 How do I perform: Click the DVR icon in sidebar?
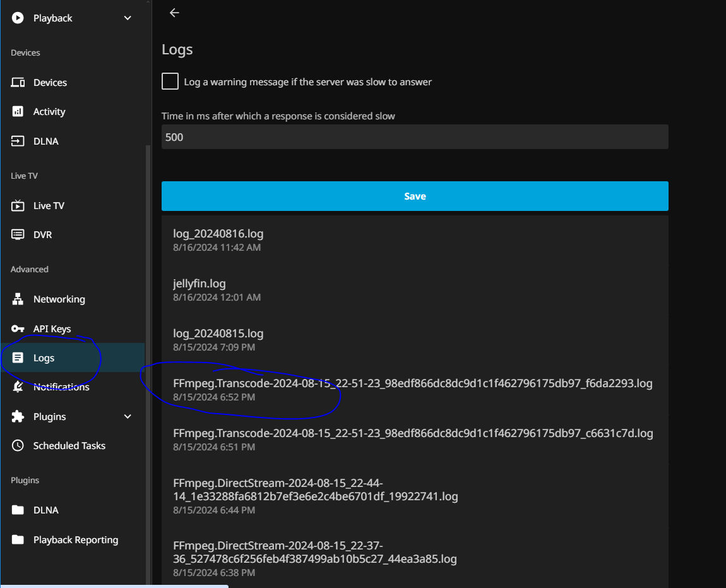[18, 235]
